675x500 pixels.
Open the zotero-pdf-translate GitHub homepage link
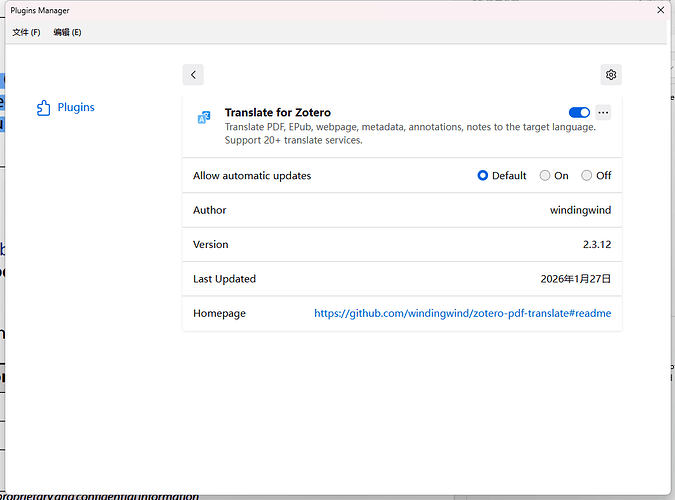click(462, 313)
